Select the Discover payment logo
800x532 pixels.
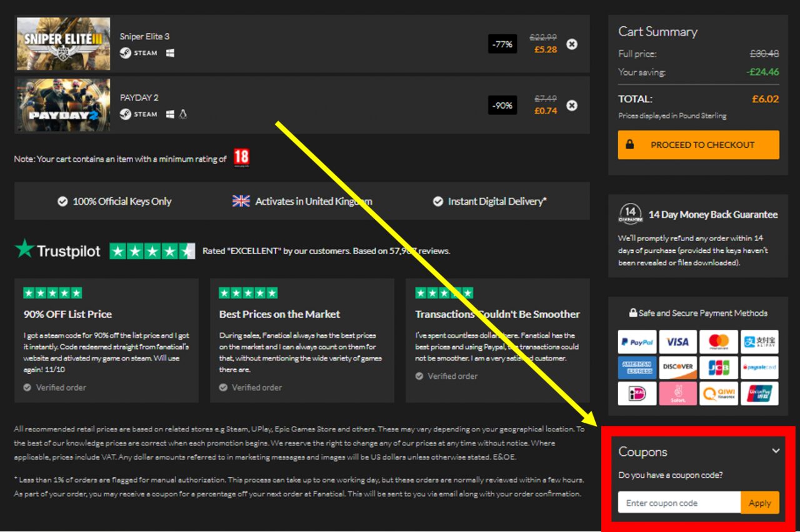[x=677, y=368]
